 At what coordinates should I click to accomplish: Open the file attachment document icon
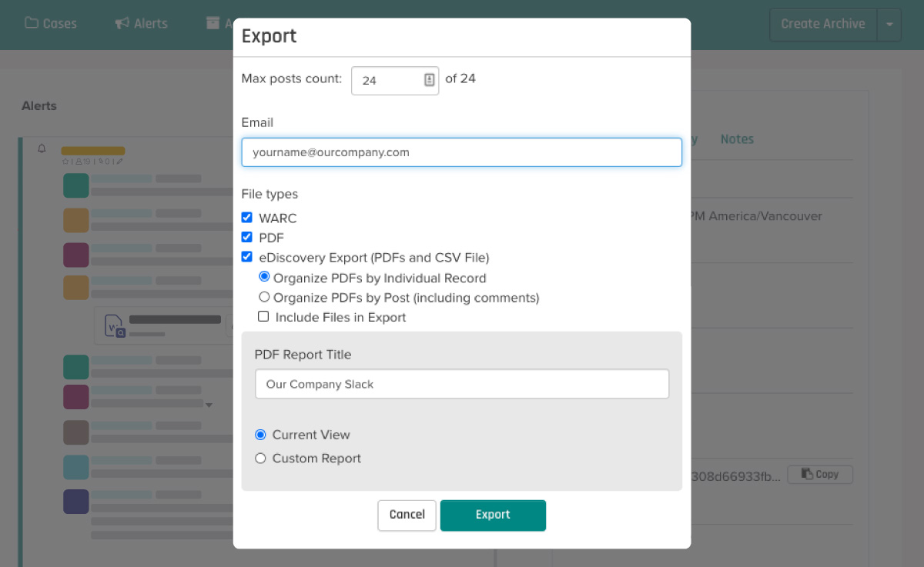click(x=115, y=325)
